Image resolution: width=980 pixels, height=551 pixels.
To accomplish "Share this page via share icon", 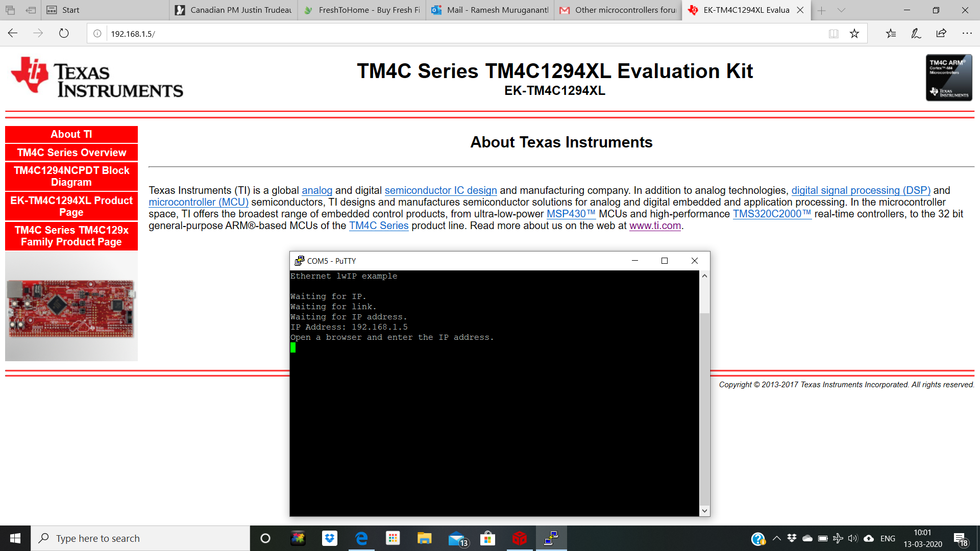I will coord(941,34).
